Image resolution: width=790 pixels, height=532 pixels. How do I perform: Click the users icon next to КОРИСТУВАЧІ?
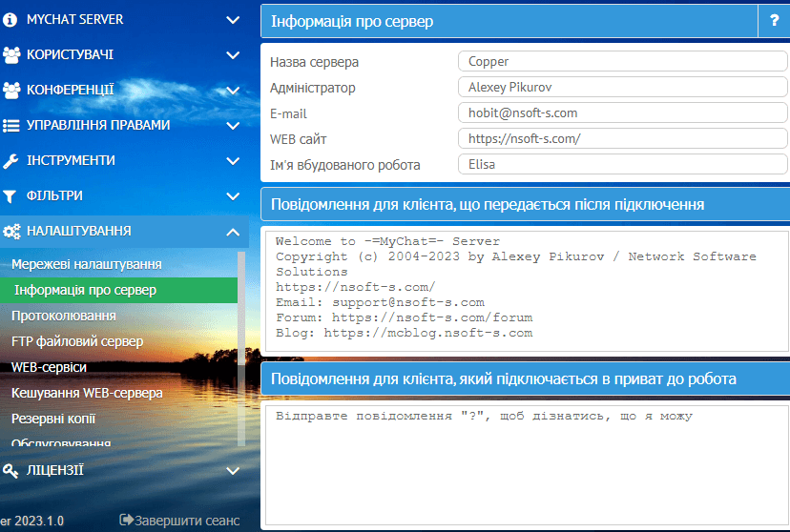tap(11, 54)
